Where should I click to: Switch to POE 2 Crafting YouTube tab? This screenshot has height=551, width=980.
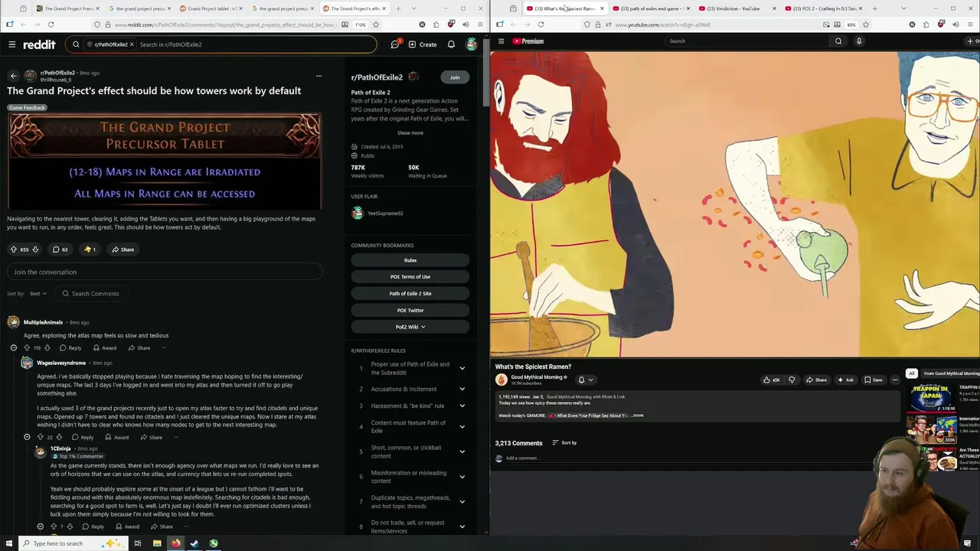821,8
